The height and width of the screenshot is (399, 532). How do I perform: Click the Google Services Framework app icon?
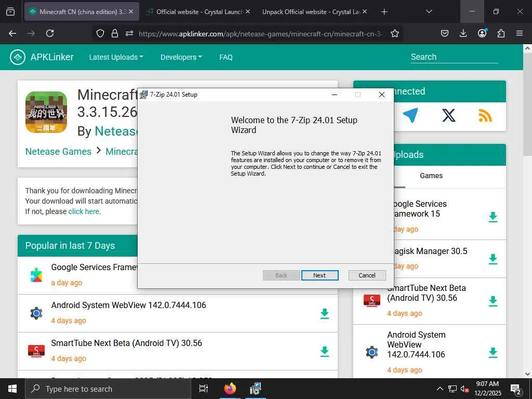36,275
